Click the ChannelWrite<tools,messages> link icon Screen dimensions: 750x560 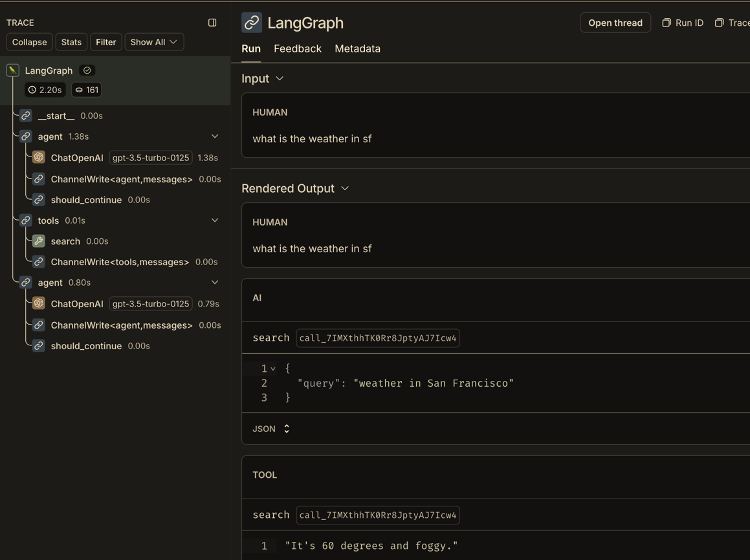pos(39,262)
